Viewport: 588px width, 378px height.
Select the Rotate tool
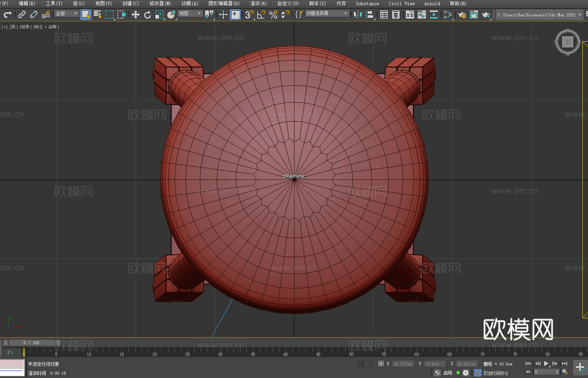click(x=148, y=15)
